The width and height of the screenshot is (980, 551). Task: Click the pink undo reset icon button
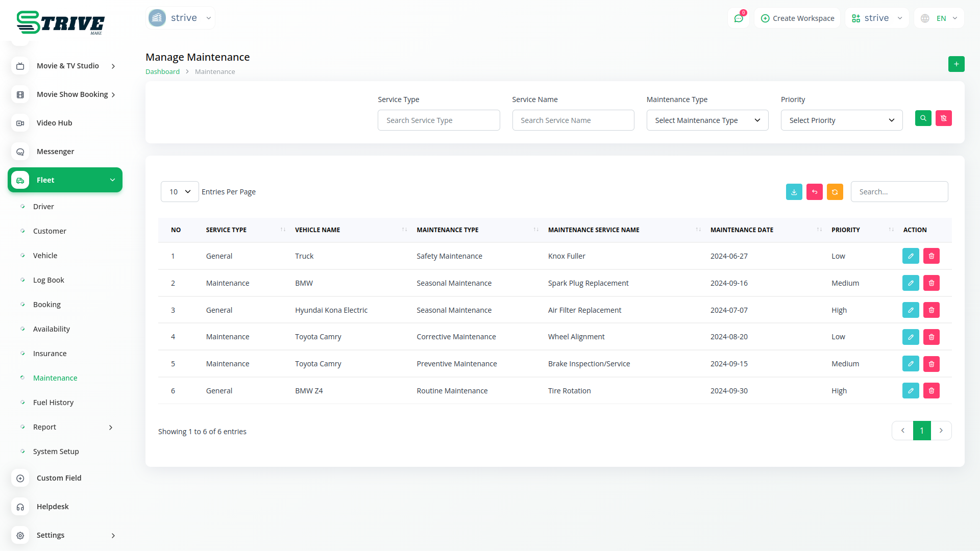click(x=814, y=192)
